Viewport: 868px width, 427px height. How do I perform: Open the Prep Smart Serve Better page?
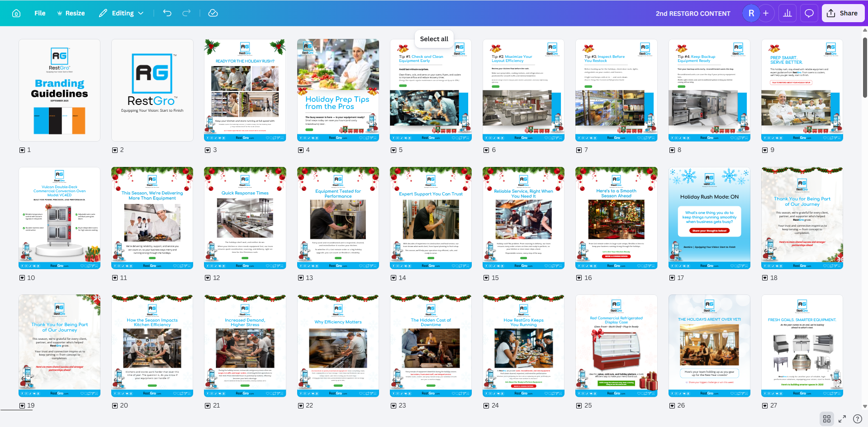coord(802,90)
